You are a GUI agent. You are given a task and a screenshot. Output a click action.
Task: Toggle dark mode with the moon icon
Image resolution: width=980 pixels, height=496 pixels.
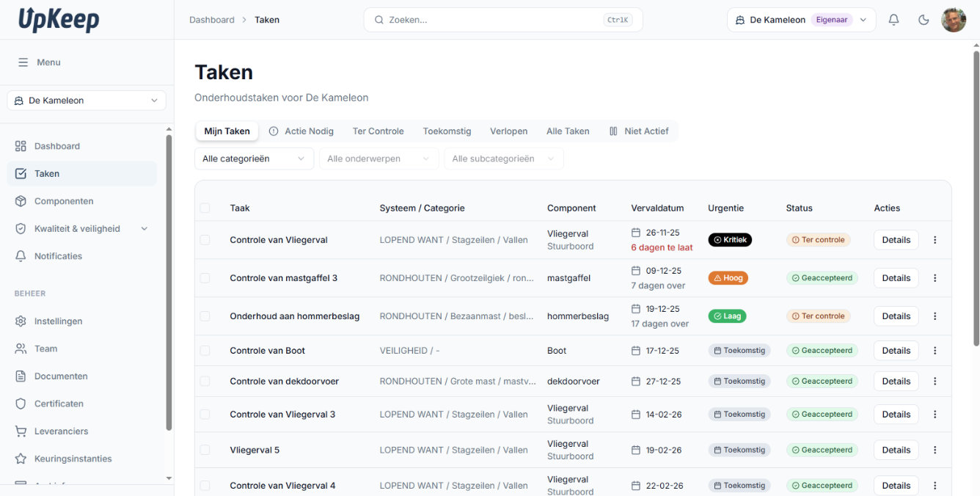(924, 20)
